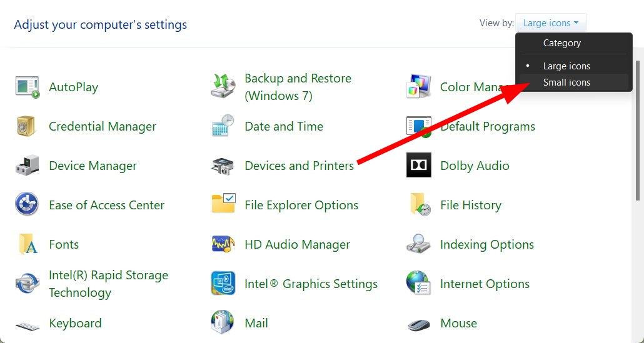Viewport: 644px width, 343px height.
Task: Open the Mouse link
Action: (459, 323)
